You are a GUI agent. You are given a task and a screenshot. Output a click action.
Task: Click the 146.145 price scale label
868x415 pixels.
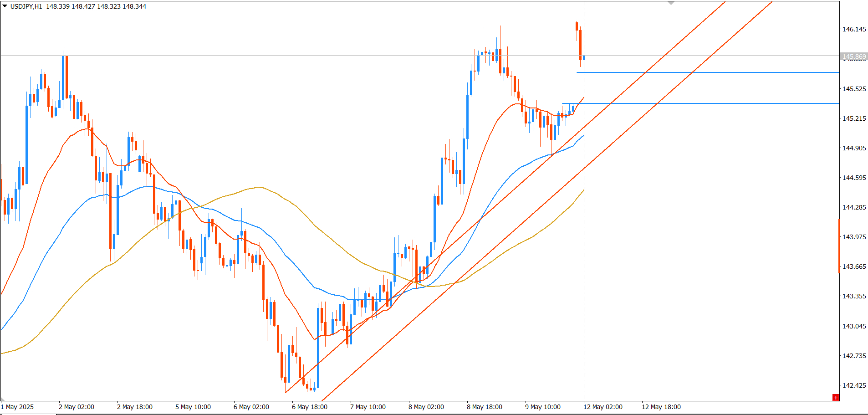coord(854,29)
